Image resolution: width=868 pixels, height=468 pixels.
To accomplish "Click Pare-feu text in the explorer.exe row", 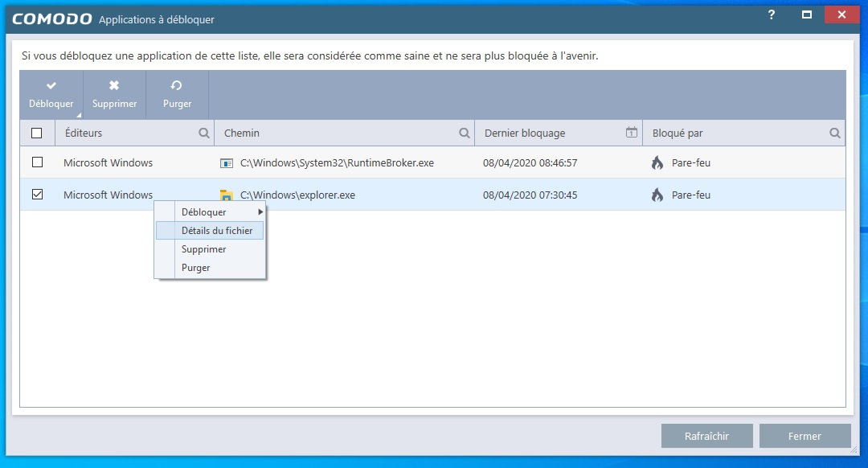I will point(691,195).
